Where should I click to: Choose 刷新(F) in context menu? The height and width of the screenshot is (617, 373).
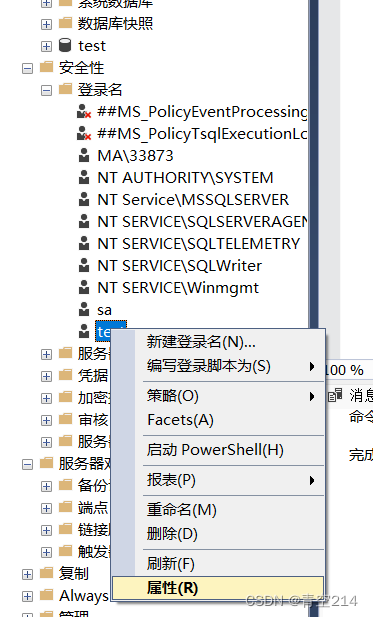[218, 564]
